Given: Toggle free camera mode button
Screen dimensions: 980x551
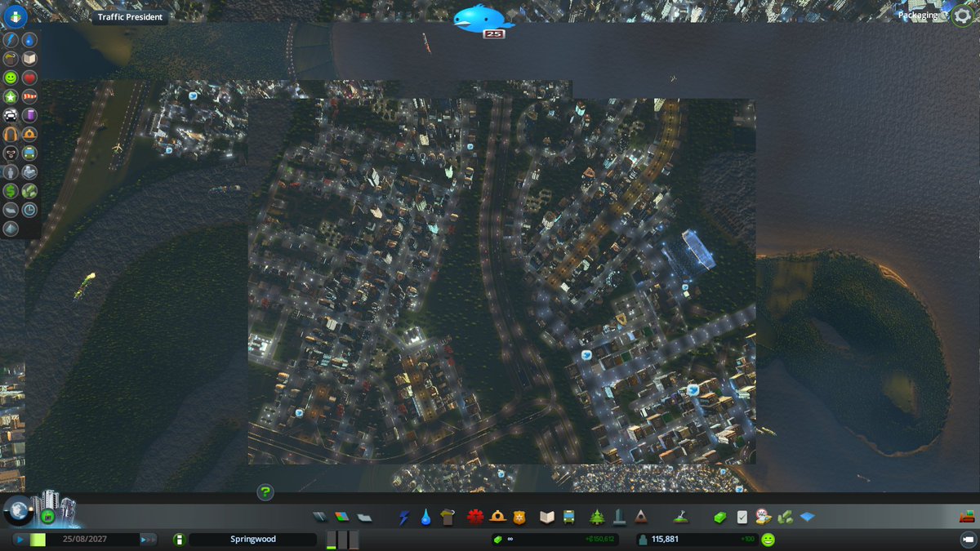Looking at the screenshot, I should point(968,540).
